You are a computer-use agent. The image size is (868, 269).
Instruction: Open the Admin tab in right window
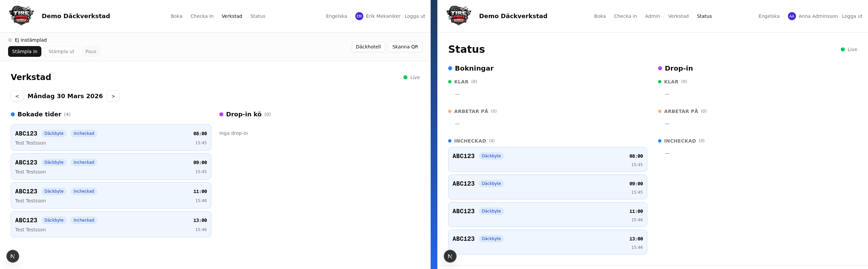tap(652, 16)
